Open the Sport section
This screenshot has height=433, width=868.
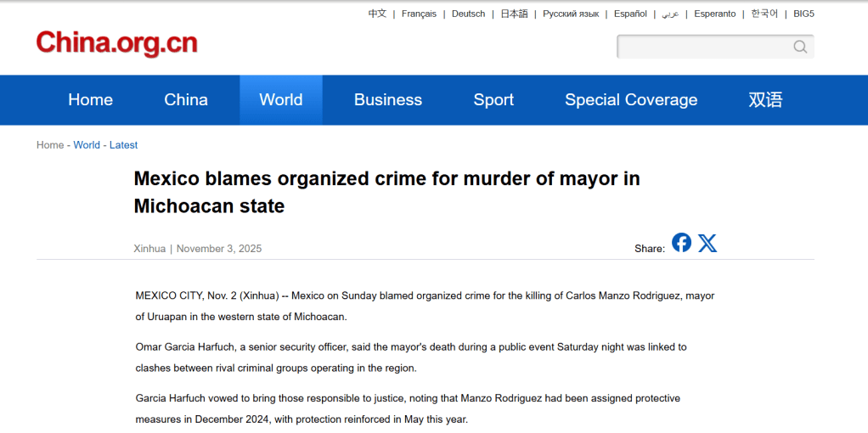(x=493, y=100)
